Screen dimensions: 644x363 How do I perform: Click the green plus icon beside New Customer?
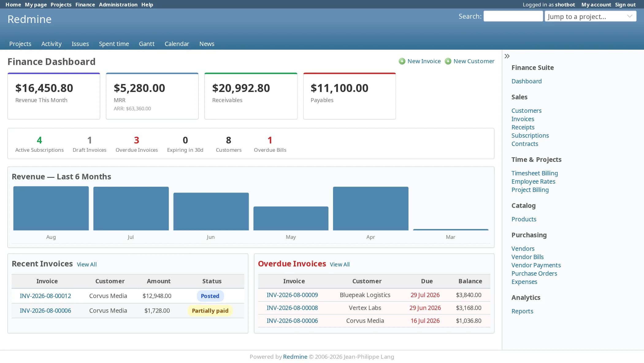448,61
